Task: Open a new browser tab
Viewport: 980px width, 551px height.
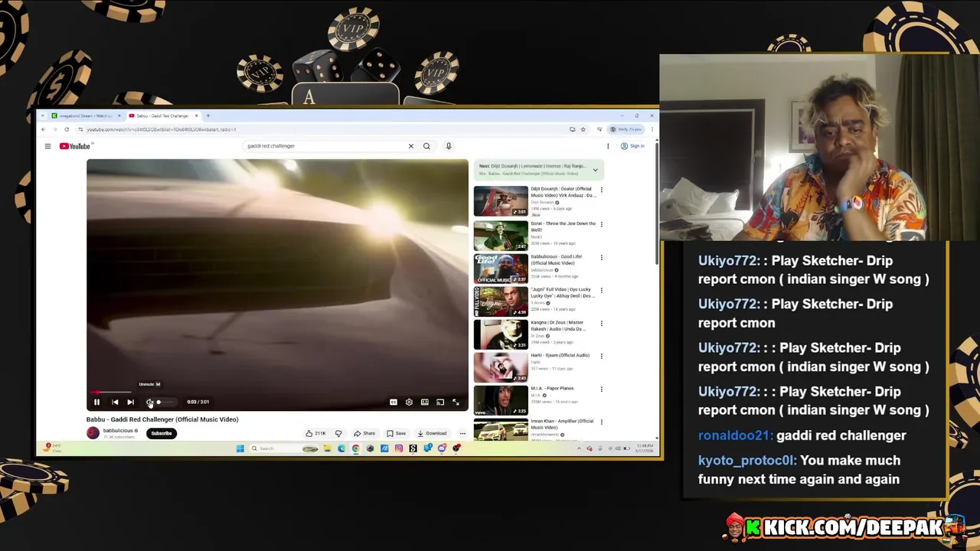Action: 207,116
